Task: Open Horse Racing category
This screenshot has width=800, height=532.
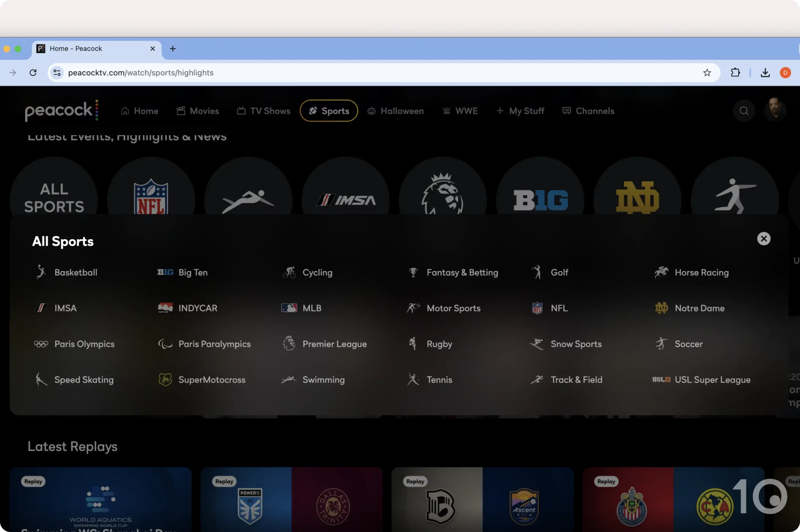Action: click(691, 272)
